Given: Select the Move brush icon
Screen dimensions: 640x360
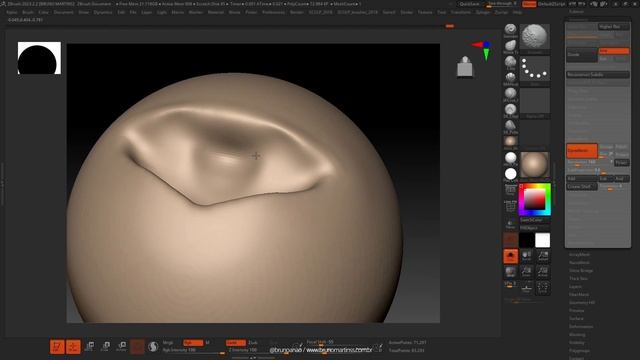Looking at the screenshot, I should pyautogui.click(x=510, y=47).
